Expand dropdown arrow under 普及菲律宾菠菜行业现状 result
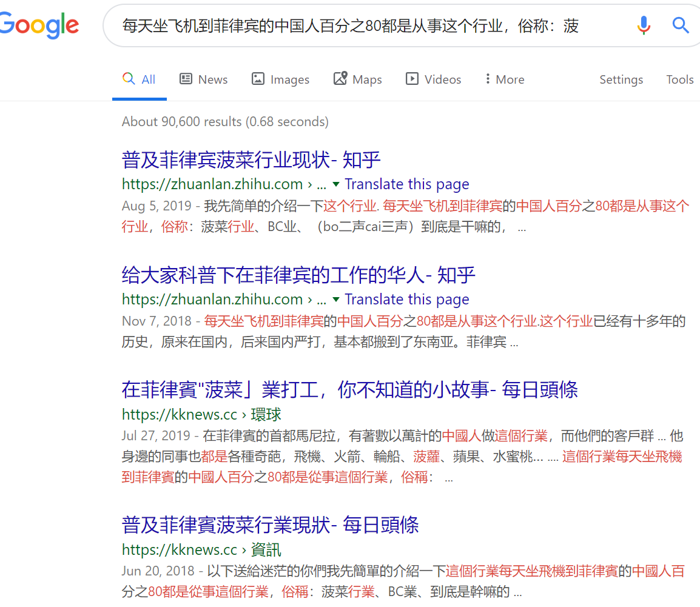700x607 pixels. pos(336,184)
